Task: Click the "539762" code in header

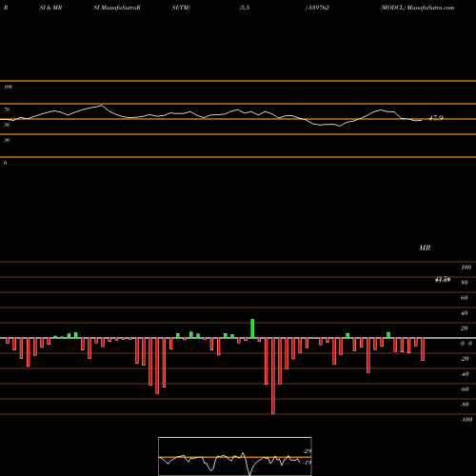Action: click(319, 8)
